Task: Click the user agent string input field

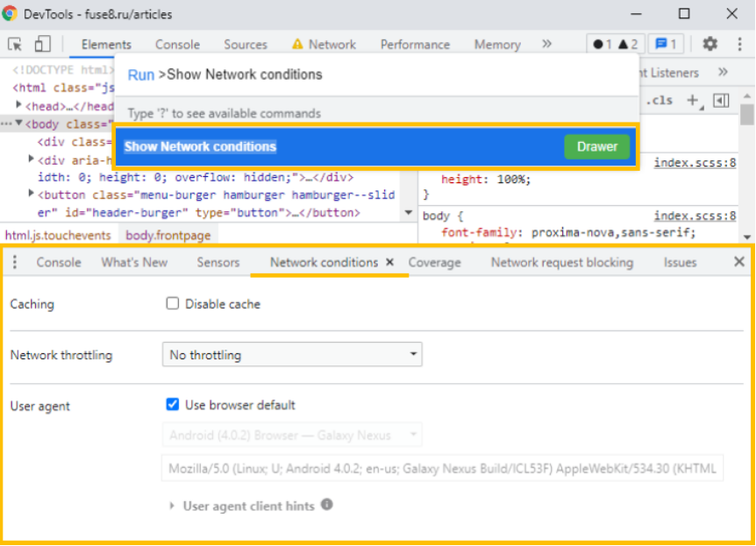Action: click(x=443, y=468)
